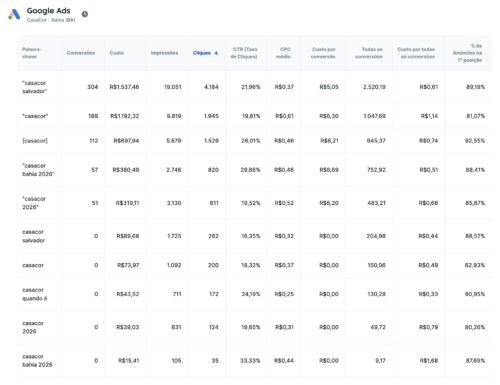Select the top position value 92,55%
Image resolution: width=500 pixels, height=385 pixels.
click(475, 141)
